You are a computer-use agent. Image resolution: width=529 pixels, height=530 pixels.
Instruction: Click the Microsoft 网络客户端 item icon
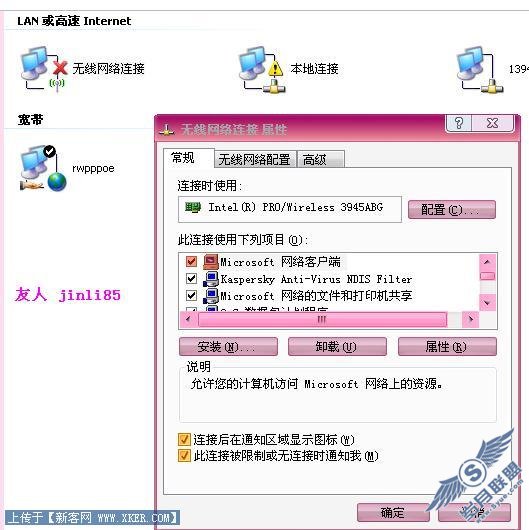point(211,262)
